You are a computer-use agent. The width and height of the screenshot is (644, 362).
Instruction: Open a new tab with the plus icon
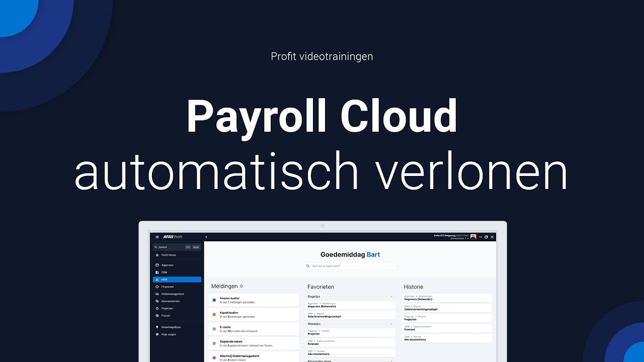[206, 237]
